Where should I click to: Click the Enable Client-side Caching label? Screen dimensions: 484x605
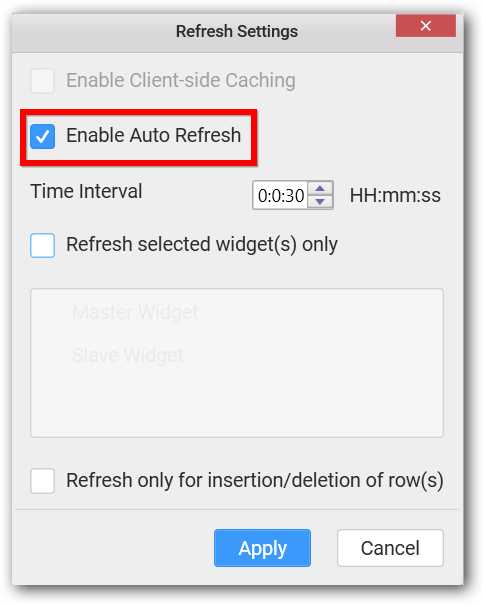coord(181,81)
